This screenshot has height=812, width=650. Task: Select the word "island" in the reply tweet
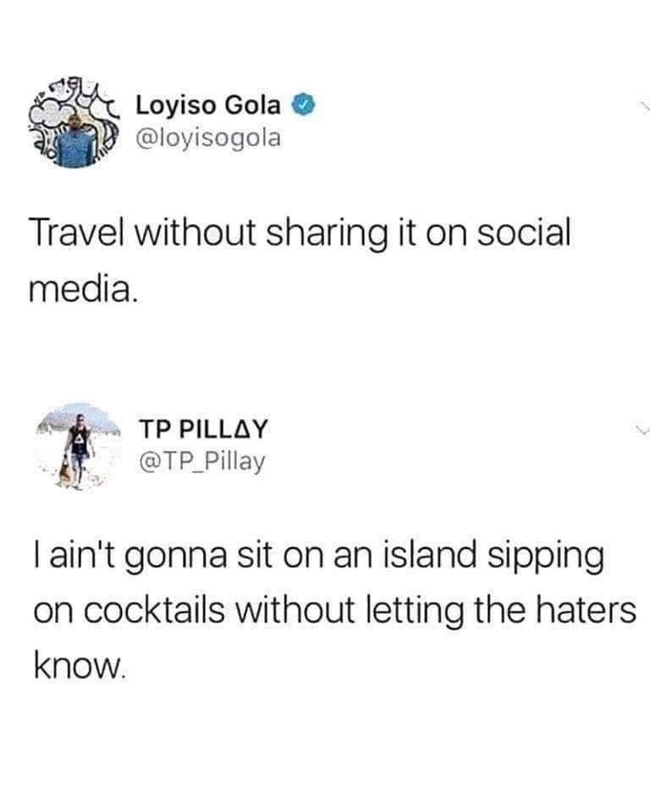(429, 555)
